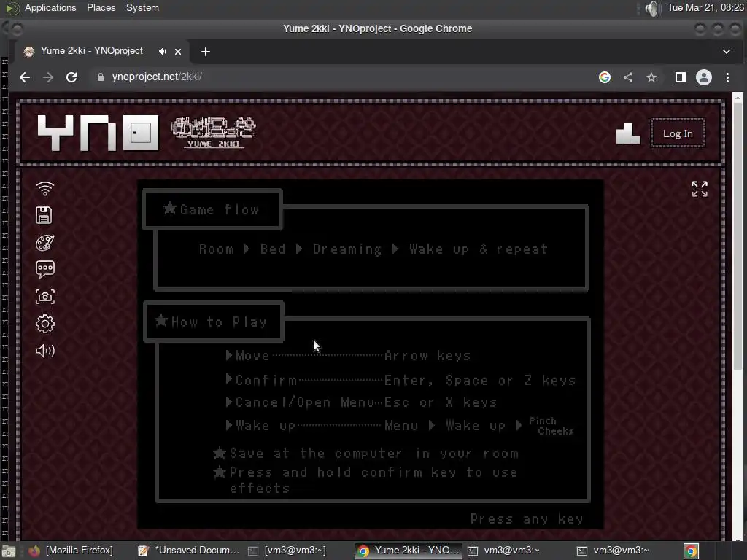The width and height of the screenshot is (747, 560).
Task: Click the YNO logo
Action: click(x=98, y=133)
